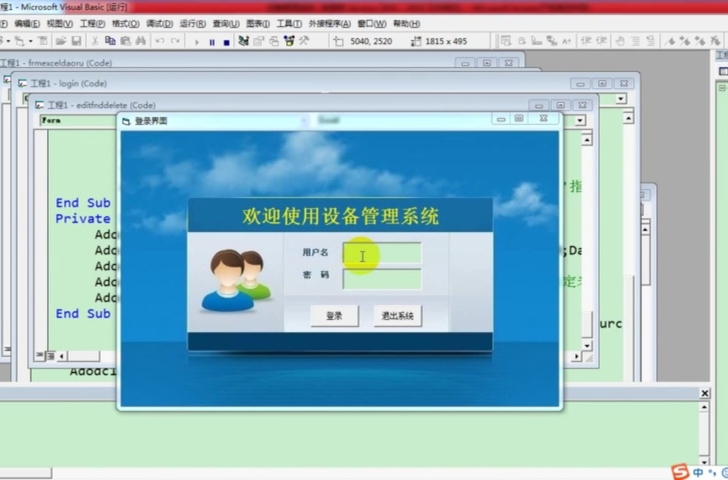
Task: Click the Indent icon
Action: coord(586,41)
